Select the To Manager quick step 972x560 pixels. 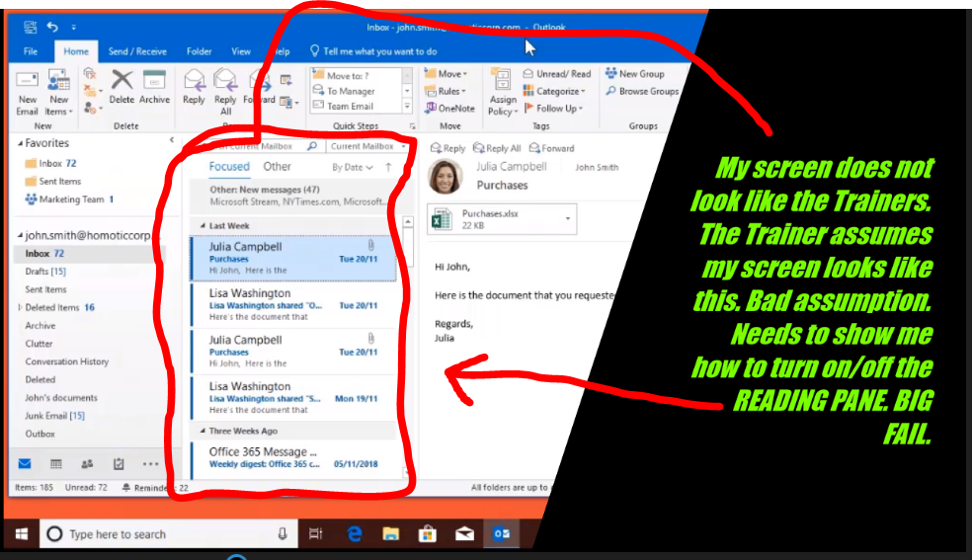[351, 91]
